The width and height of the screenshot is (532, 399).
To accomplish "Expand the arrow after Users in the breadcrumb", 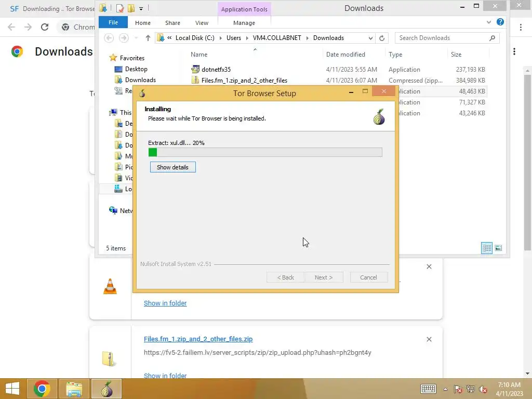I will pyautogui.click(x=247, y=38).
